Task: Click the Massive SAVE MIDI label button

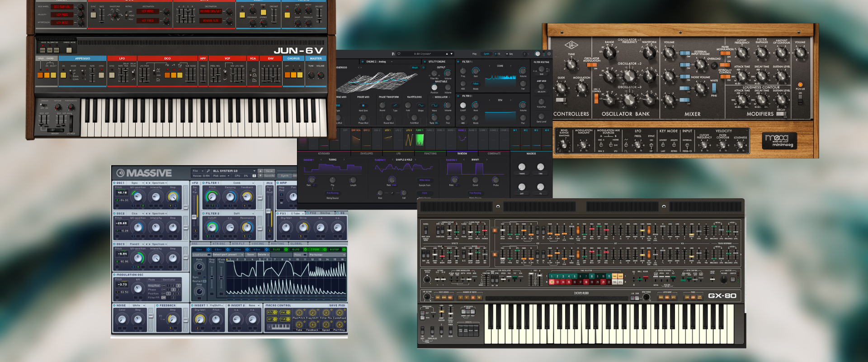Action: pyautogui.click(x=337, y=305)
